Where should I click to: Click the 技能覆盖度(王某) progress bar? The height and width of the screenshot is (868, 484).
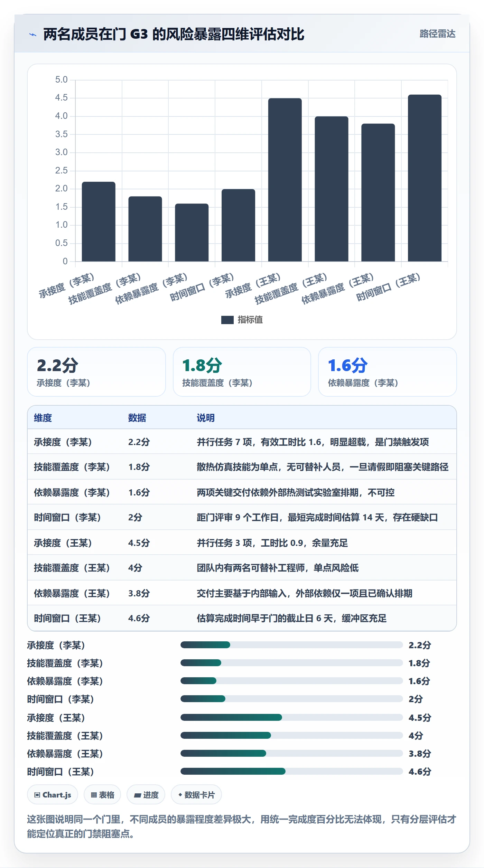pos(291,735)
